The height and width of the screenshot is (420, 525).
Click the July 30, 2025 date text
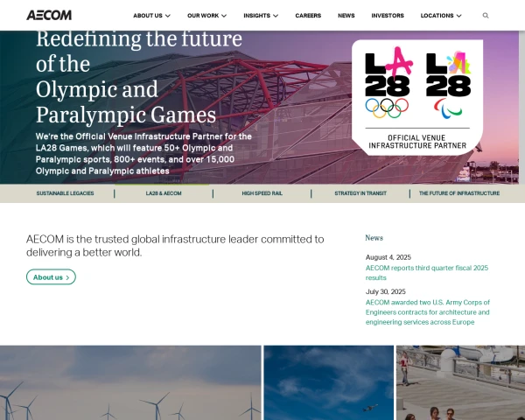click(385, 291)
